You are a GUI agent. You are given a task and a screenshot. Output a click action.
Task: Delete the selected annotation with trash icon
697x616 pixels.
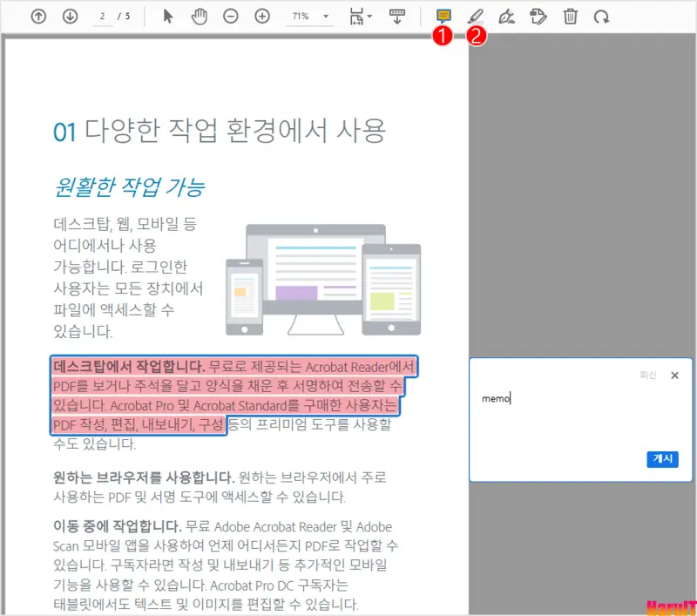(572, 16)
